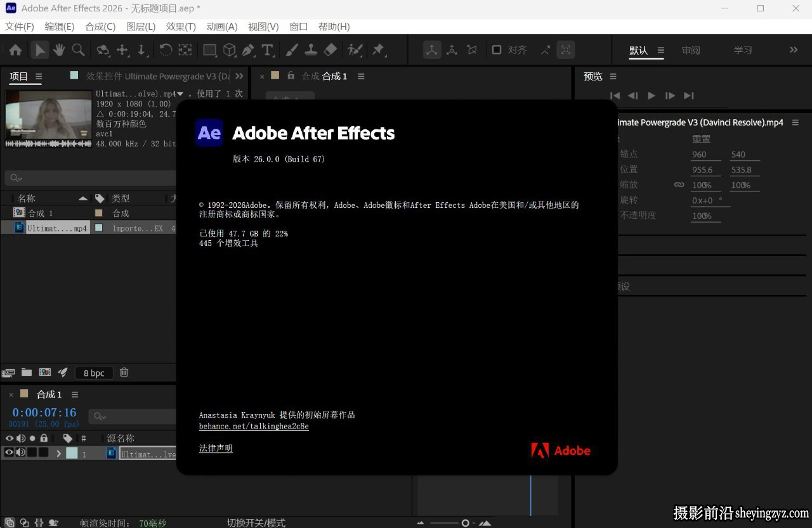Select the 3D cube model tool
This screenshot has height=528, width=812.
230,50
